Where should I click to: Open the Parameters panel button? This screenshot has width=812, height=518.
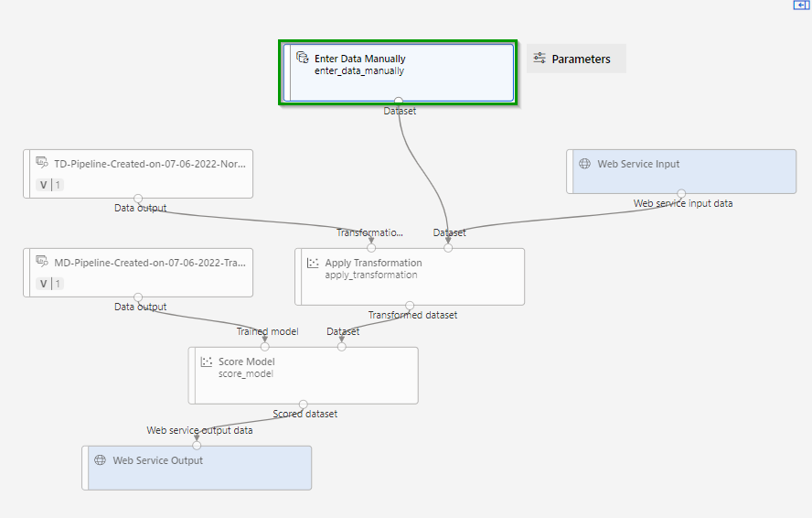click(576, 59)
